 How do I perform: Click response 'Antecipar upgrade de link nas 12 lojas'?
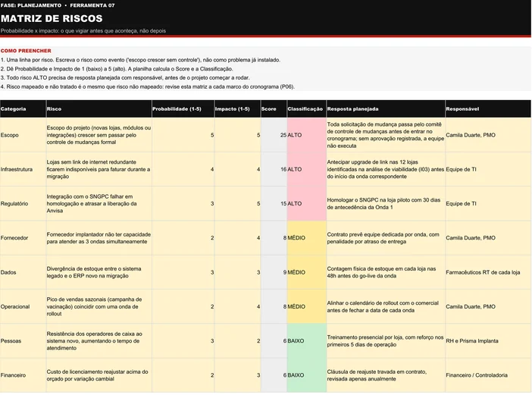click(x=386, y=169)
